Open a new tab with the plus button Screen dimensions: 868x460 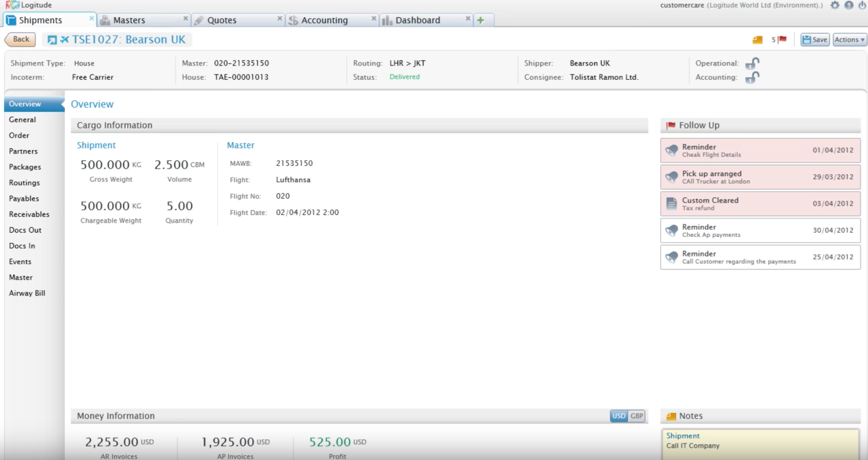tap(482, 20)
